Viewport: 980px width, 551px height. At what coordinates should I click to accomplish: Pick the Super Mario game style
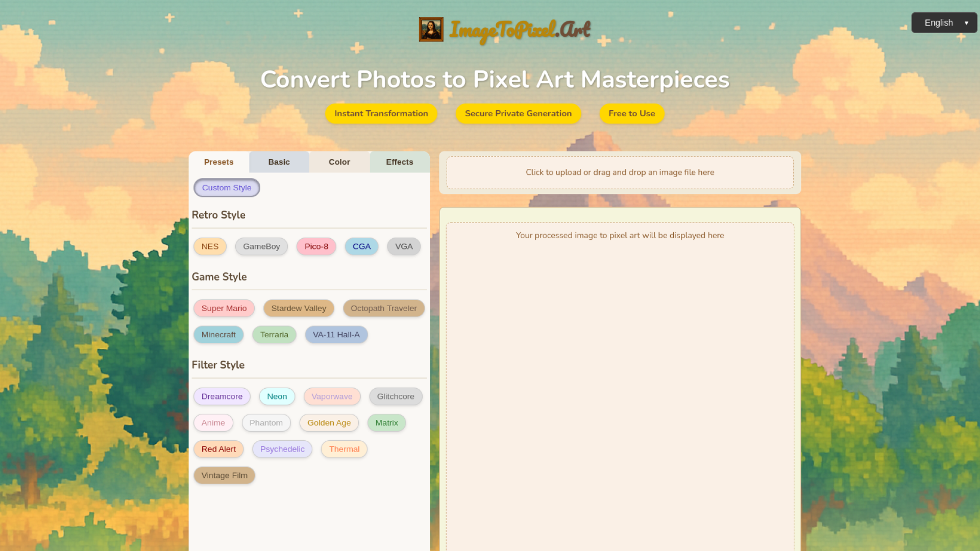pos(224,308)
